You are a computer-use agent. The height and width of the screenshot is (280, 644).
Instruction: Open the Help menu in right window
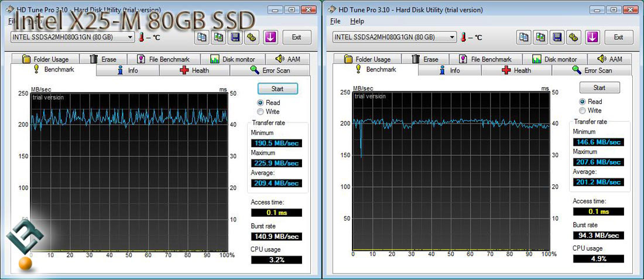[x=357, y=21]
